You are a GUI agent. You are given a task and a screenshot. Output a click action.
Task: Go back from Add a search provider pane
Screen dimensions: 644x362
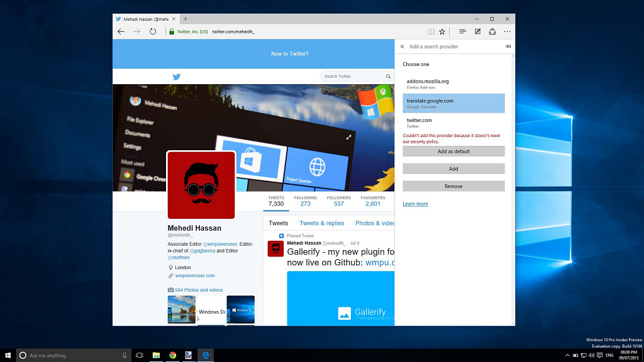click(x=402, y=47)
